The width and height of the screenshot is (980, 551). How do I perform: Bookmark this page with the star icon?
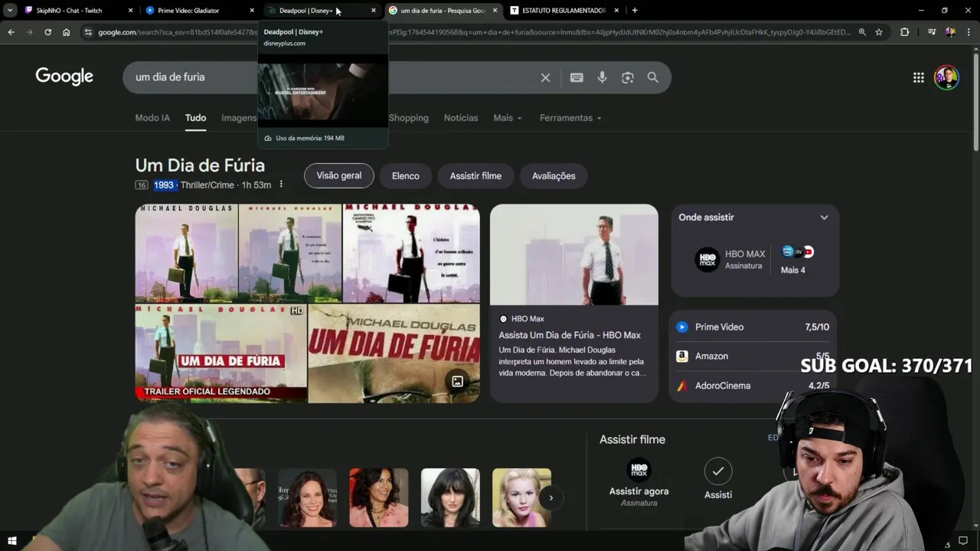point(879,32)
